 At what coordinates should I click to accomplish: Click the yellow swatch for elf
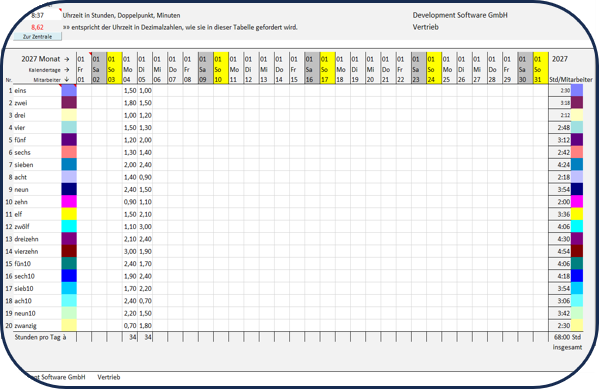coord(69,214)
